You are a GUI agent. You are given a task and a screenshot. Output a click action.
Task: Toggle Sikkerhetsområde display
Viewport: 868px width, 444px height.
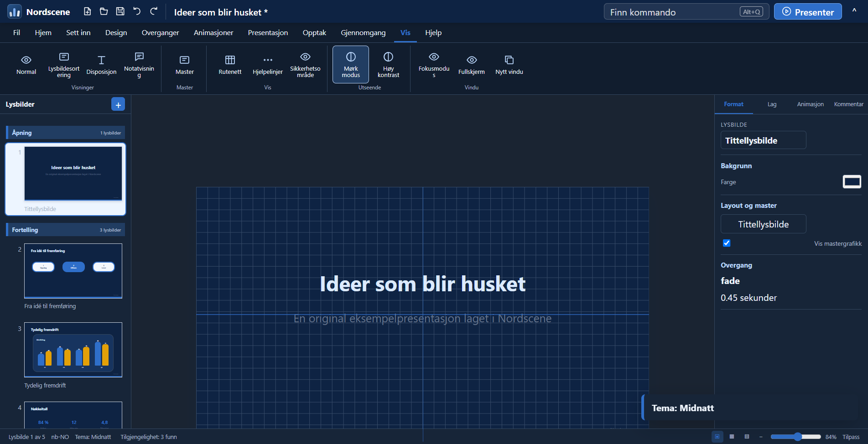305,65
